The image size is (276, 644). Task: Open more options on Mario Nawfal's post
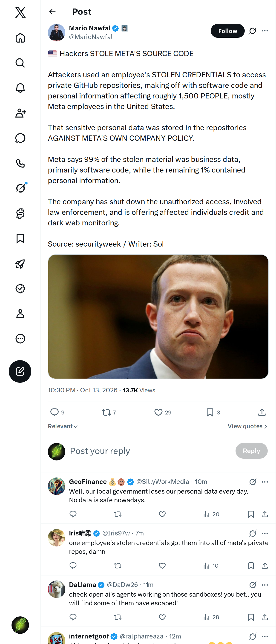tap(265, 31)
